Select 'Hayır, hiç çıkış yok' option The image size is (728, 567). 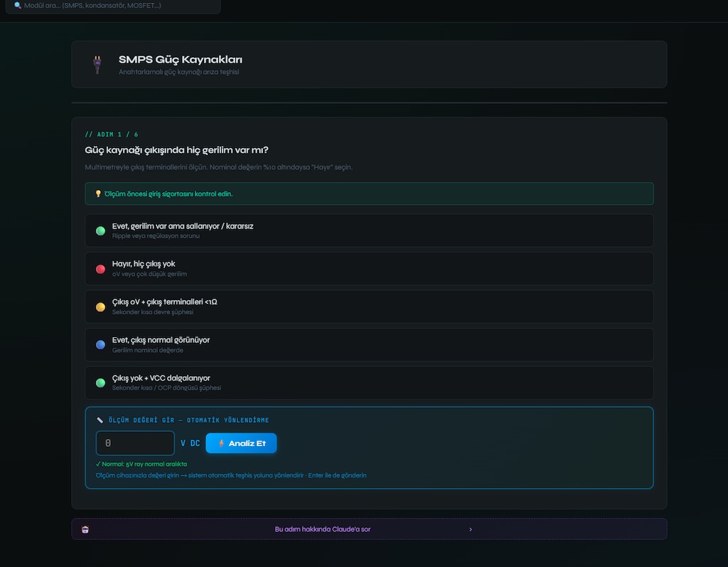point(369,269)
